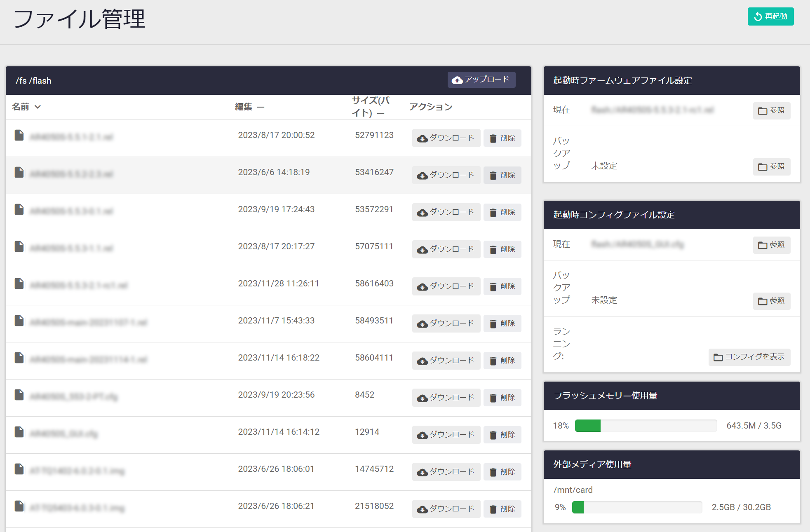Click the 再起動 restart button
The width and height of the screenshot is (810, 532).
tap(770, 16)
